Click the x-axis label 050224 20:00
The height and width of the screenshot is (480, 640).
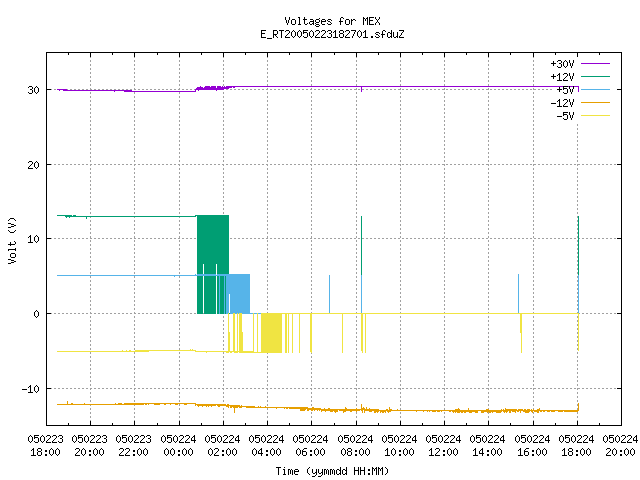pos(620,446)
